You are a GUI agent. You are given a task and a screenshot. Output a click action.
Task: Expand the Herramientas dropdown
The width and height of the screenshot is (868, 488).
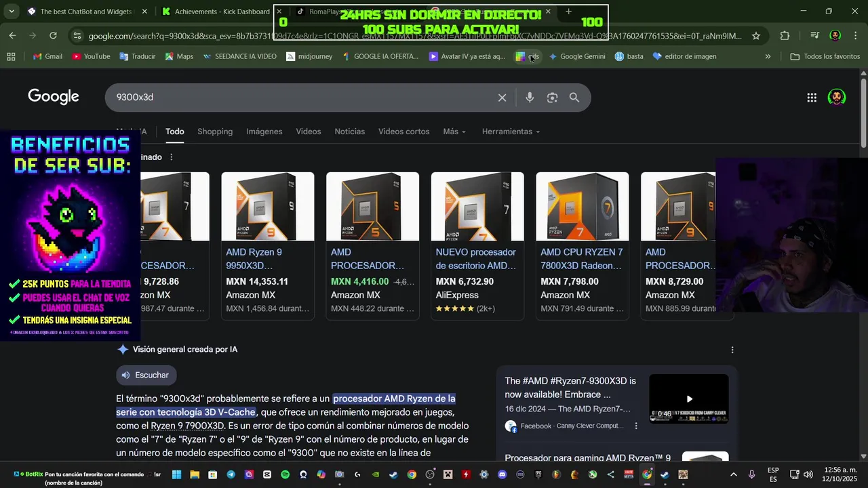tap(511, 131)
